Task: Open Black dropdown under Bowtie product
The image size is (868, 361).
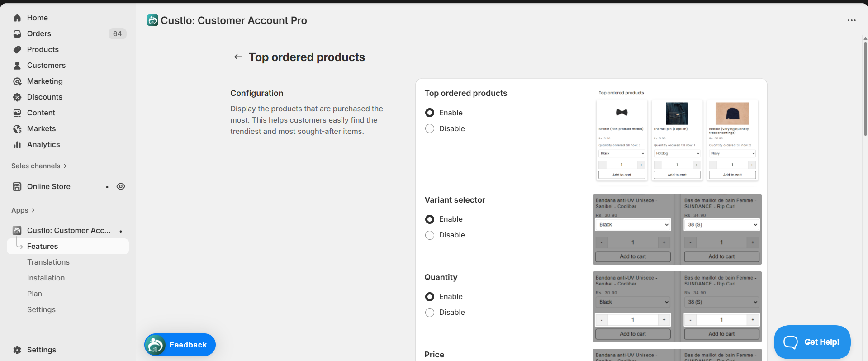Action: pos(621,153)
